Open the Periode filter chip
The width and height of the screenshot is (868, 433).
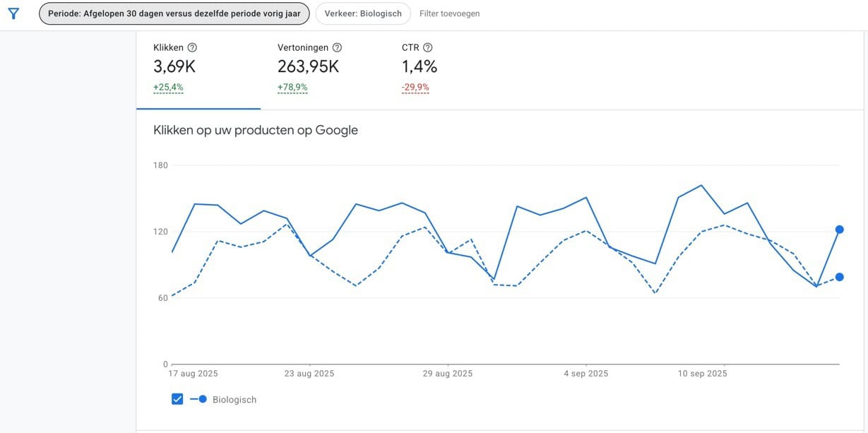(173, 13)
